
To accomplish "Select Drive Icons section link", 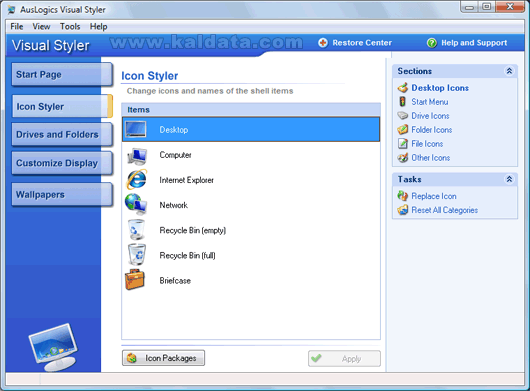I will pyautogui.click(x=430, y=116).
